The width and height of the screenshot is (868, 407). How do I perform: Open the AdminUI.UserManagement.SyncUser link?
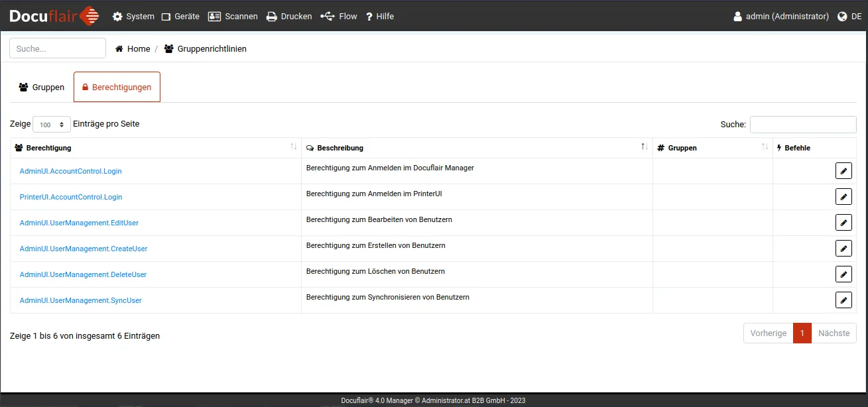coord(81,300)
